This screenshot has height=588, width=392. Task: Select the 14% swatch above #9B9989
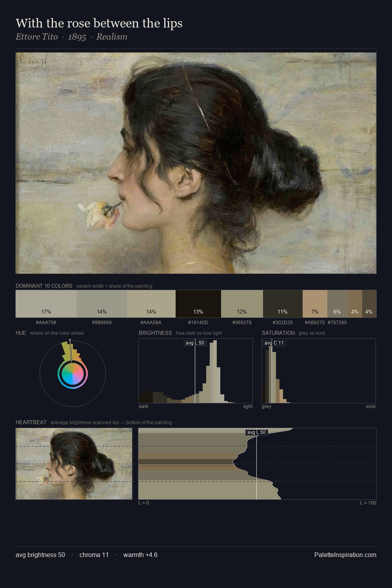pyautogui.click(x=102, y=303)
